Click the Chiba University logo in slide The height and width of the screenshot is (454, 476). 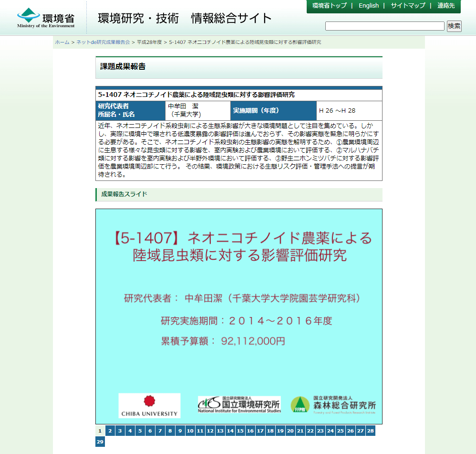coord(149,406)
